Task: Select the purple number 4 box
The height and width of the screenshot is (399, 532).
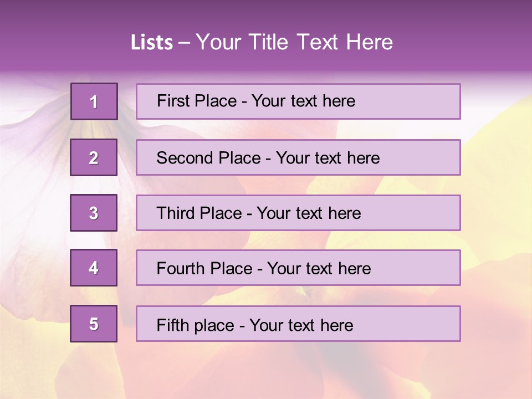Action: [94, 268]
